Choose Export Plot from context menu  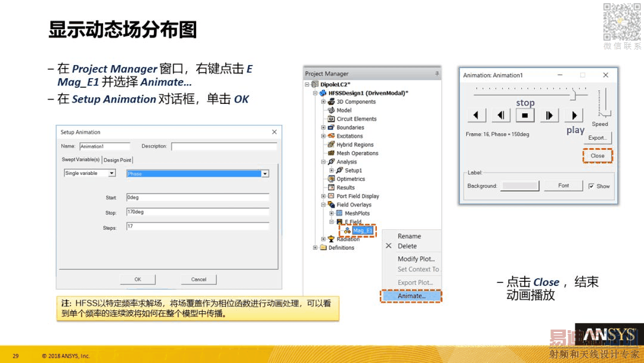415,282
